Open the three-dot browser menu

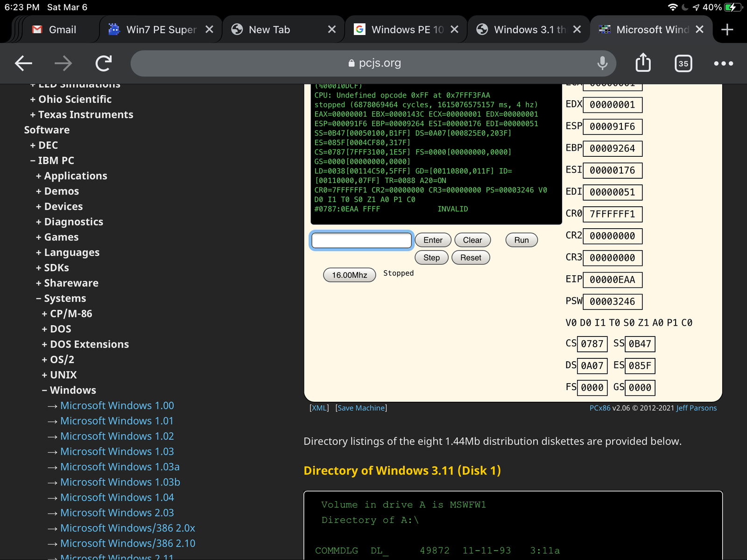point(723,63)
